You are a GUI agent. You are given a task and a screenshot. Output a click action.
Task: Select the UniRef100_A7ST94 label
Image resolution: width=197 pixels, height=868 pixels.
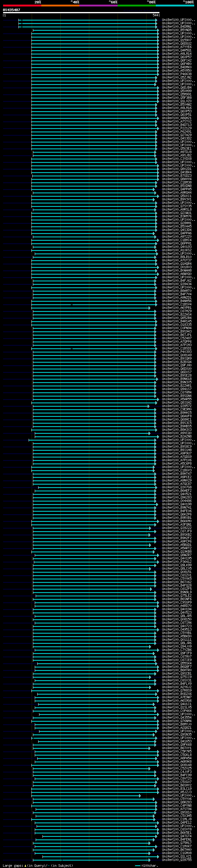pyautogui.click(x=176, y=809)
